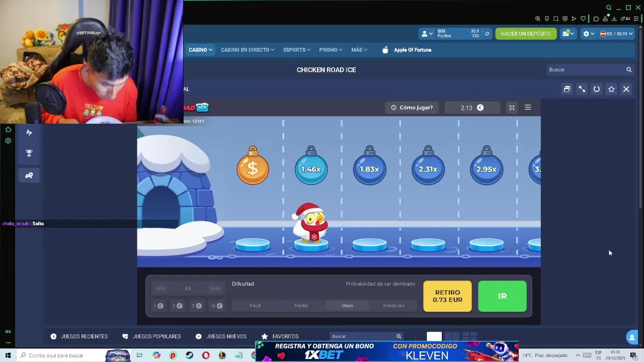The width and height of the screenshot is (644, 362).
Task: Click HACER UN DEPÓSITO button
Action: click(x=526, y=34)
